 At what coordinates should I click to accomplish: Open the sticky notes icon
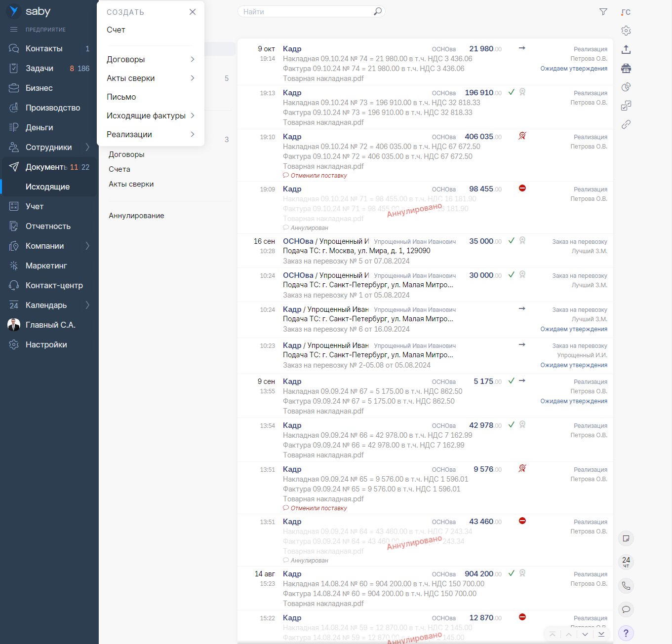626,538
